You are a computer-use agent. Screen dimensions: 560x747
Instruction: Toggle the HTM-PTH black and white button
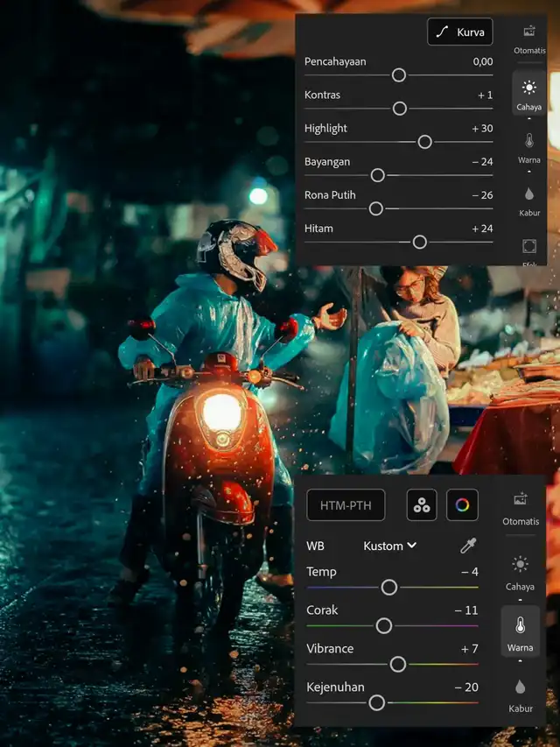(345, 505)
